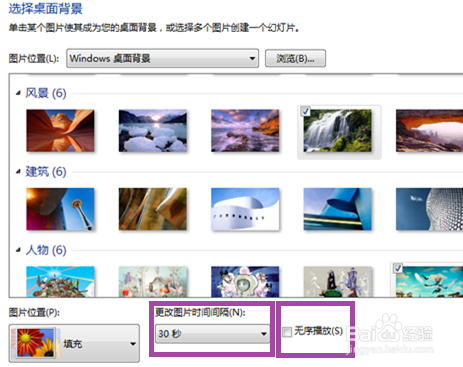
Task: Uncheck the flying figure wallpaper checkbox
Action: (398, 268)
